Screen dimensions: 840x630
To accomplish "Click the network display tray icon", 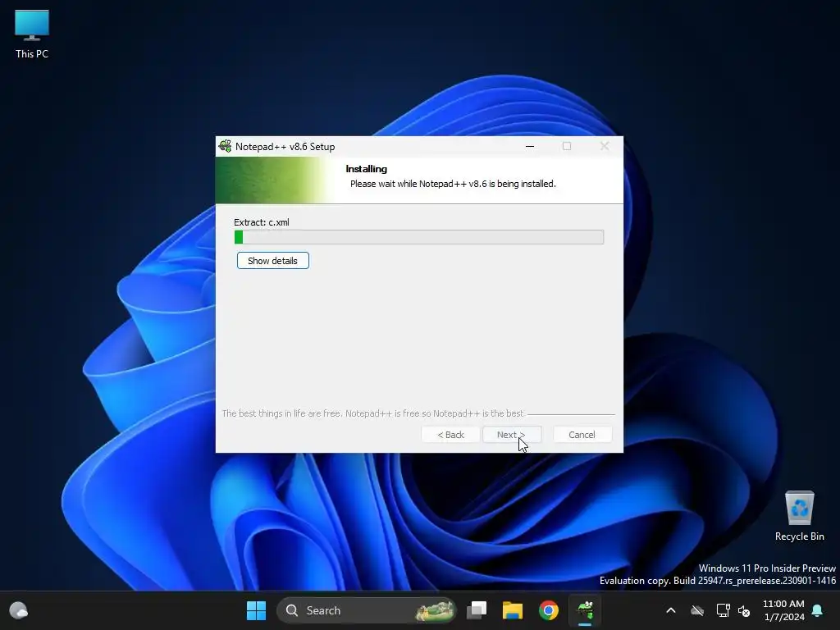I will [724, 610].
